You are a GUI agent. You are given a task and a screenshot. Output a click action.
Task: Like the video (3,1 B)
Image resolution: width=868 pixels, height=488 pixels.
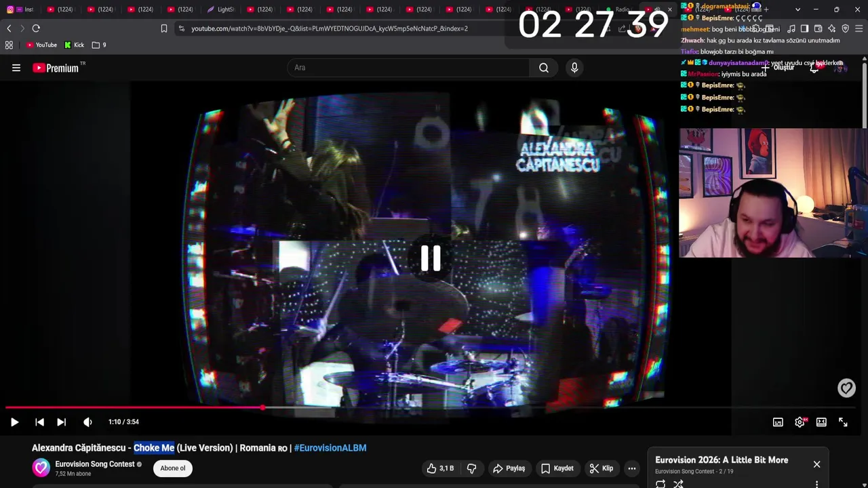click(440, 468)
